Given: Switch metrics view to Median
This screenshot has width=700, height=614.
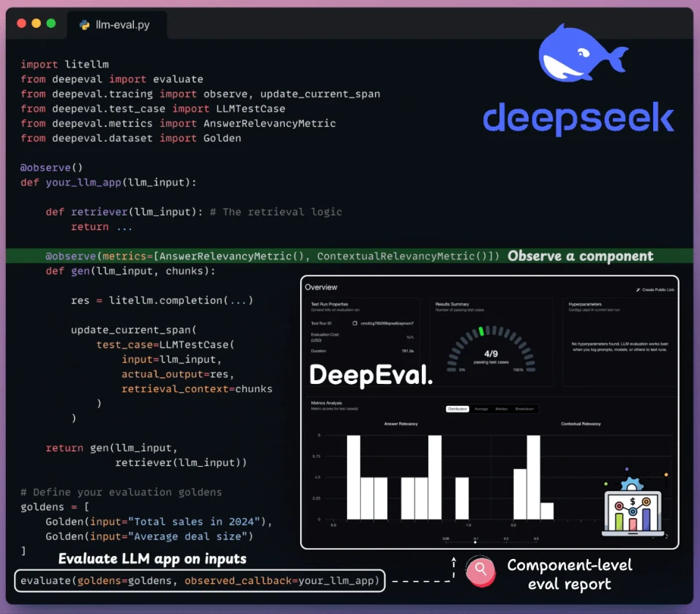Looking at the screenshot, I should [x=502, y=409].
